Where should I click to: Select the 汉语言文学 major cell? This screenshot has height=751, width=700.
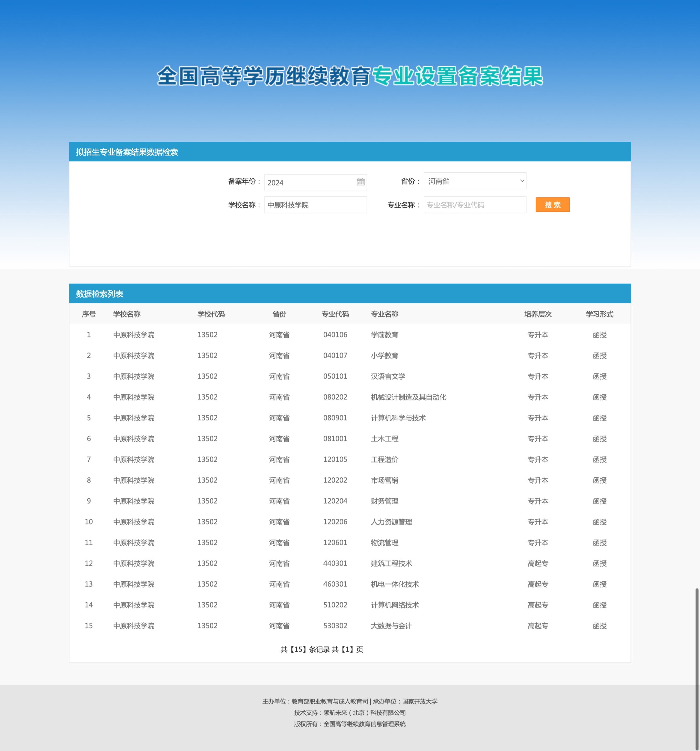click(388, 377)
